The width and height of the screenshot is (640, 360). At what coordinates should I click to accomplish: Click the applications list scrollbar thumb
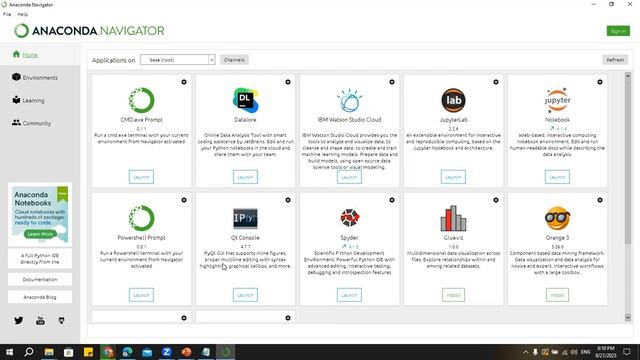[628, 162]
